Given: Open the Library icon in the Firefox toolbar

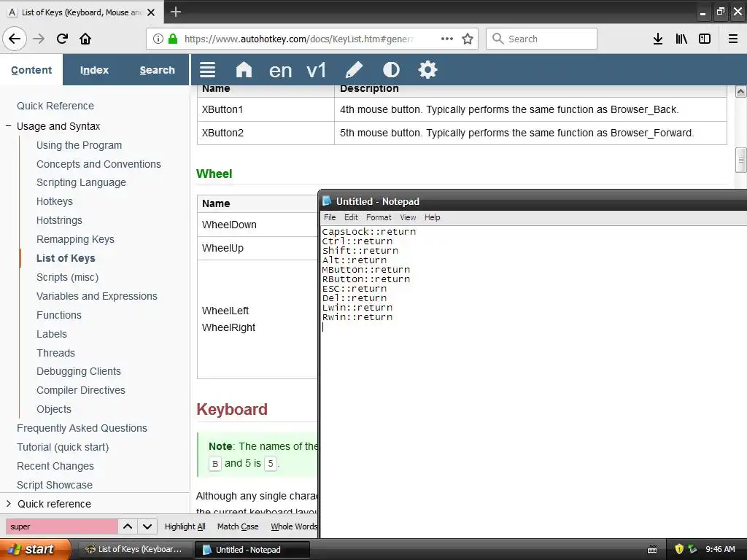Looking at the screenshot, I should pyautogui.click(x=681, y=39).
